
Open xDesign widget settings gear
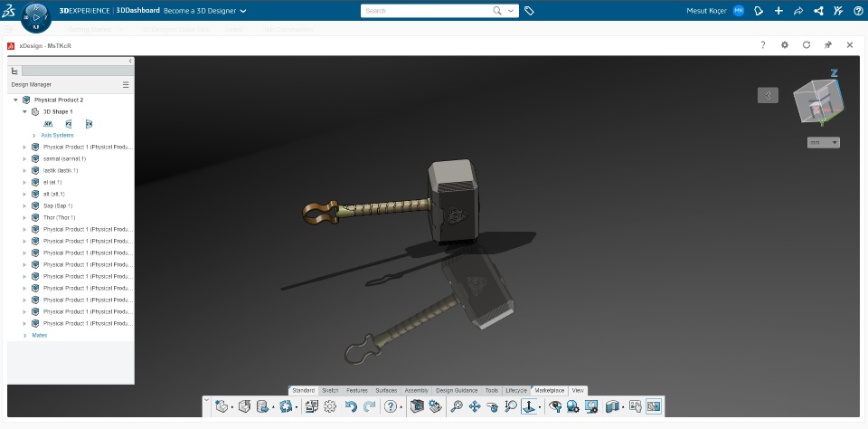[x=785, y=45]
